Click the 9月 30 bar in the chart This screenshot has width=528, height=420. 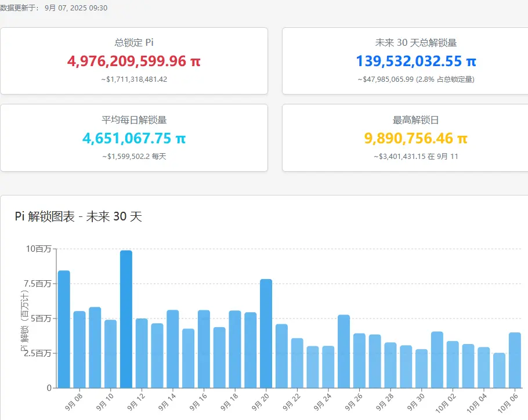pos(422,368)
